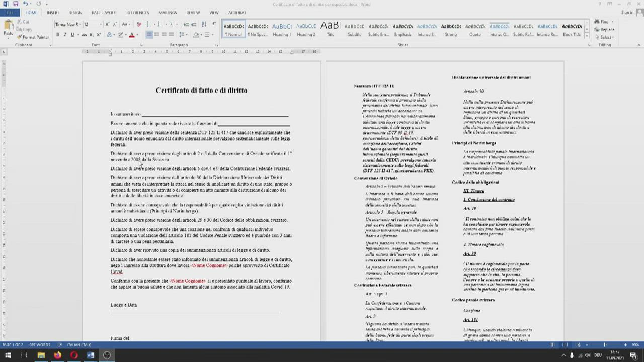Increase font size with Grow Font
Viewport: 644px width, 362px height.
pos(107,24)
